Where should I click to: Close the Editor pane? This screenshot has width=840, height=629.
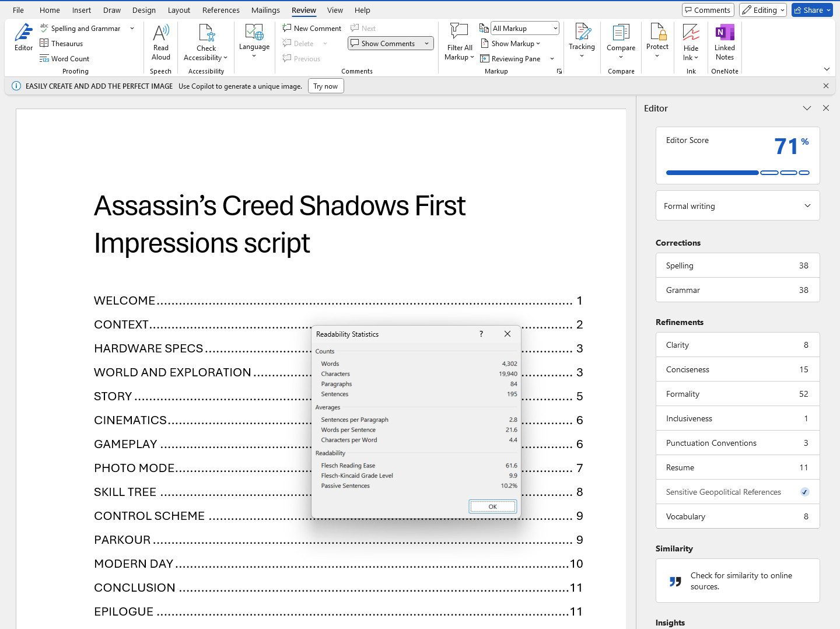(826, 108)
